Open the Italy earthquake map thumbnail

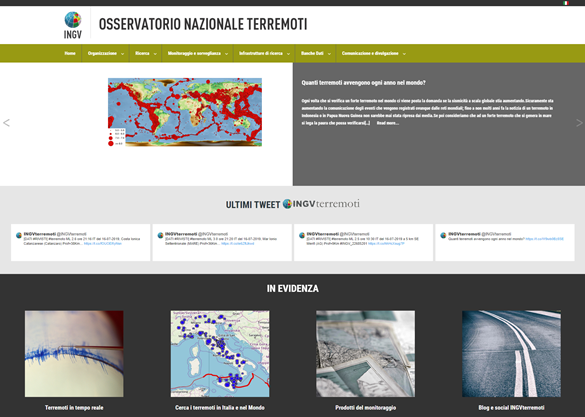220,354
